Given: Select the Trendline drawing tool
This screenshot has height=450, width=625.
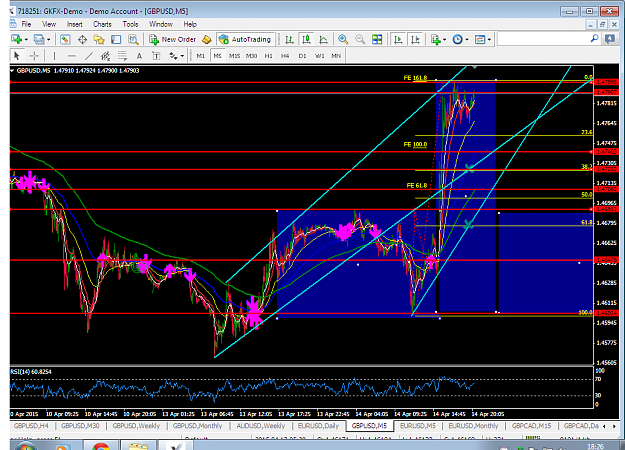Looking at the screenshot, I should 88,56.
